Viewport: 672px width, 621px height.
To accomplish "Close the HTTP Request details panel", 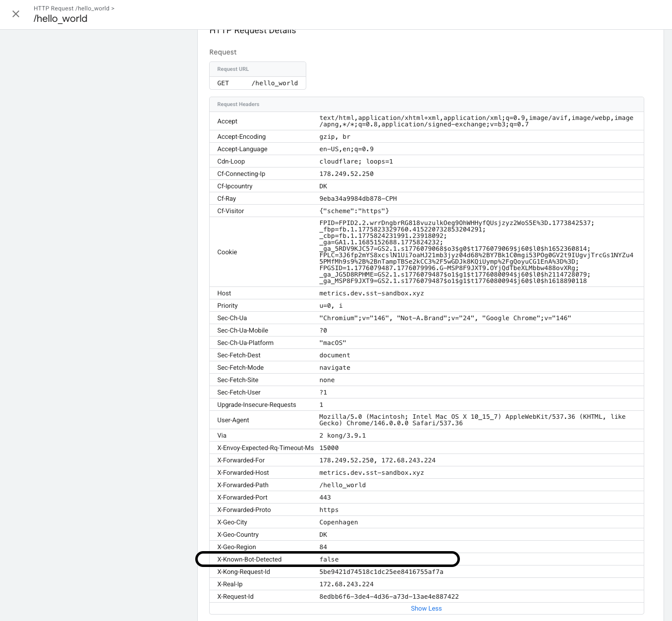I will (x=16, y=14).
